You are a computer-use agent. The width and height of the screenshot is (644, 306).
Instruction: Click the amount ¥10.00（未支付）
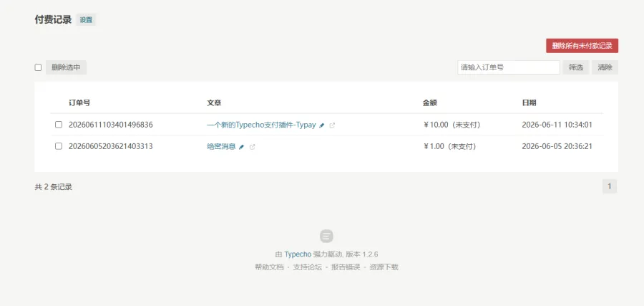tap(452, 125)
